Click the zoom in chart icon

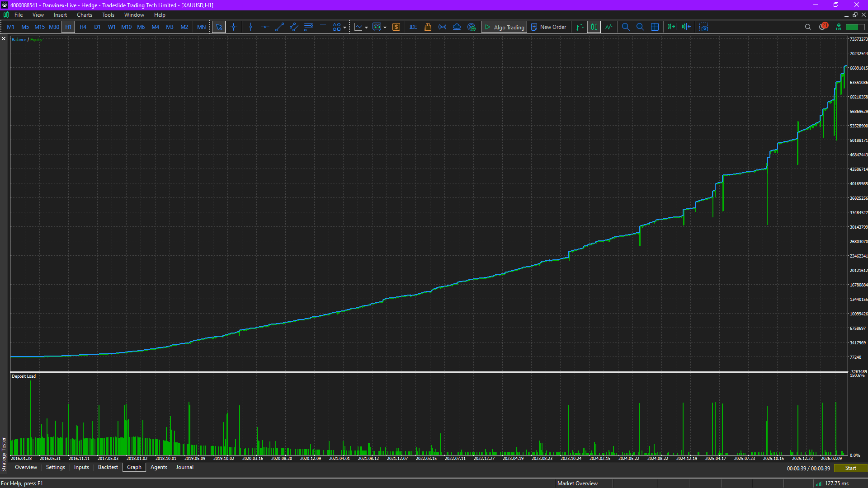coord(626,27)
